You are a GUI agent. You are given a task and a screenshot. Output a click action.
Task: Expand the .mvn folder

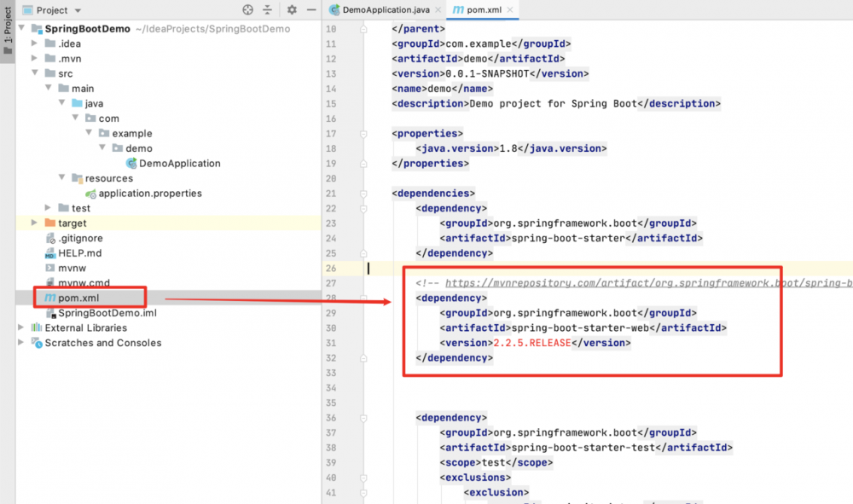click(x=34, y=58)
